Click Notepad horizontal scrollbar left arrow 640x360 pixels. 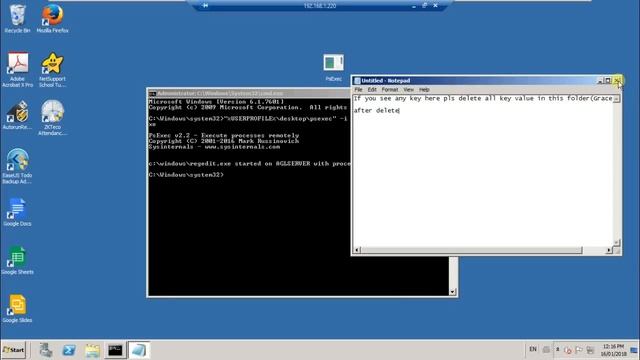click(357, 250)
